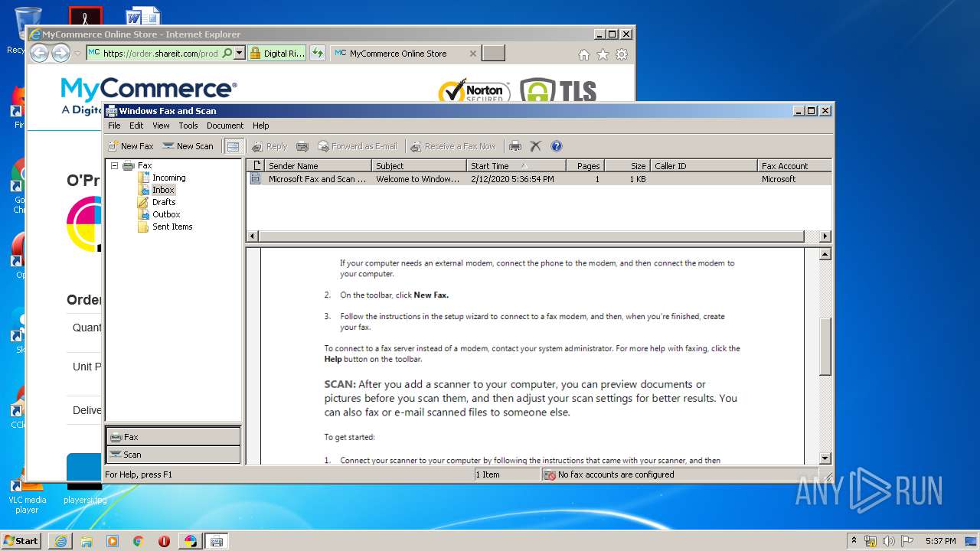Sort by Subject column header

pyautogui.click(x=419, y=165)
